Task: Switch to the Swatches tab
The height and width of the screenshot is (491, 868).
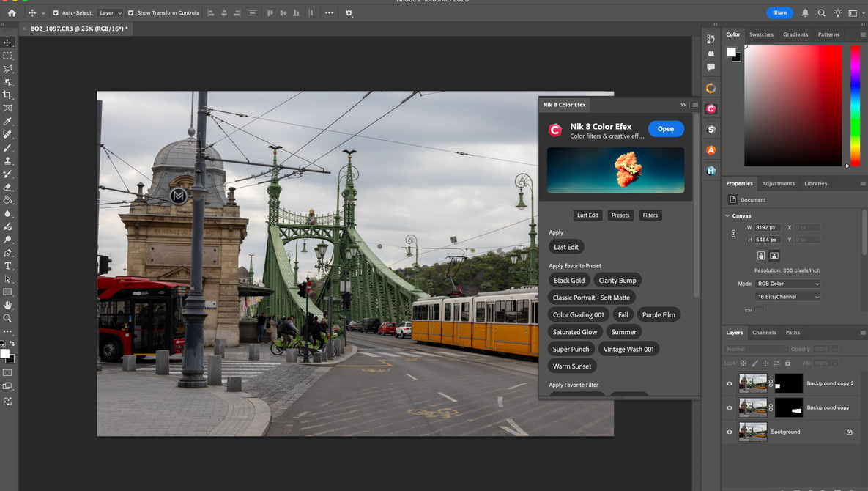Action: point(761,34)
